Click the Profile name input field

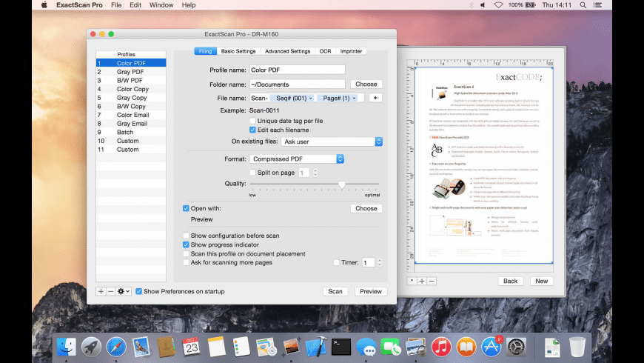click(298, 70)
